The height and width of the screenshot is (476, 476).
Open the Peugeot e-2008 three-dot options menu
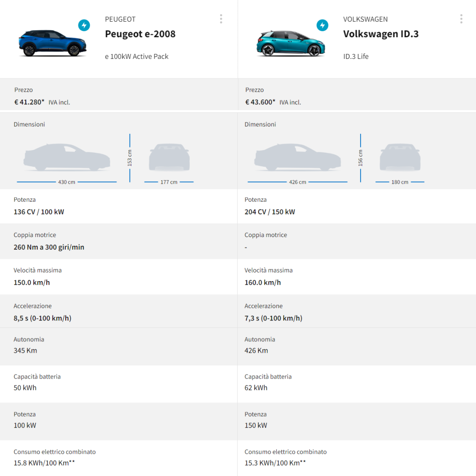[x=221, y=19]
